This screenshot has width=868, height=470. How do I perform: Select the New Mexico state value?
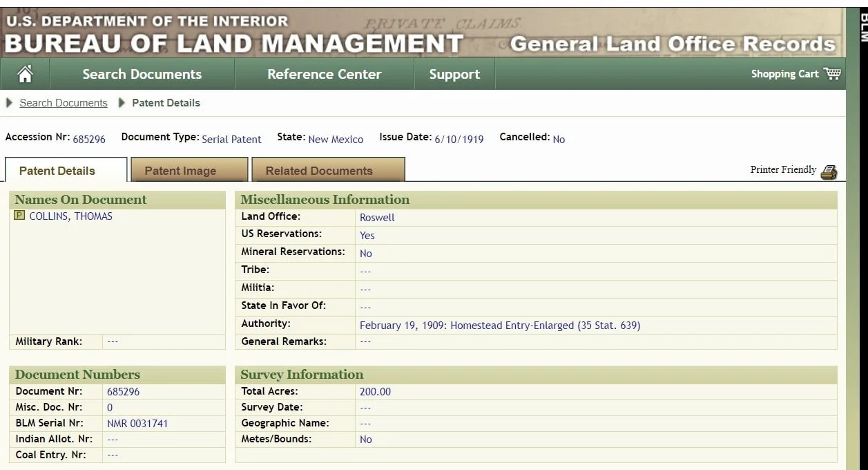[x=336, y=139]
